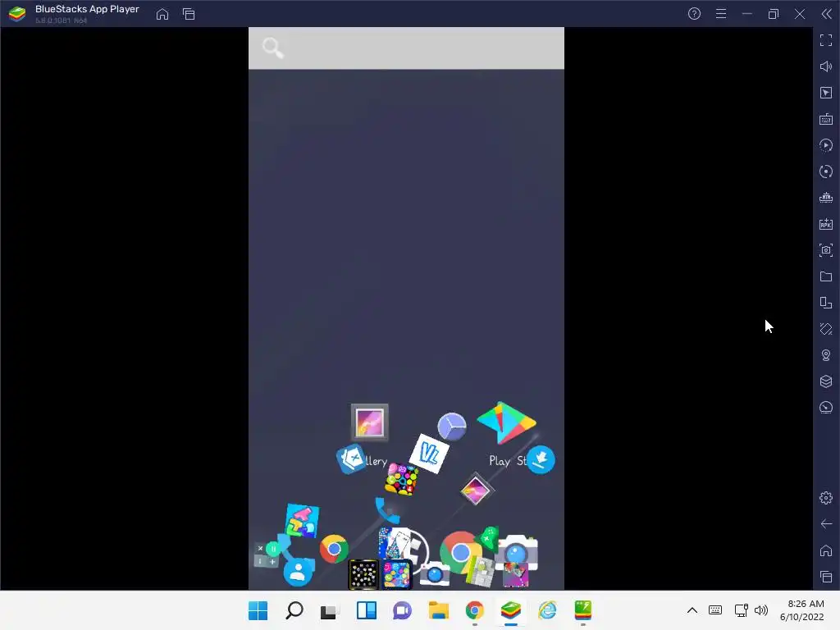Open the taskbar clock and date
Viewport: 840px width, 630px height.
click(x=802, y=610)
